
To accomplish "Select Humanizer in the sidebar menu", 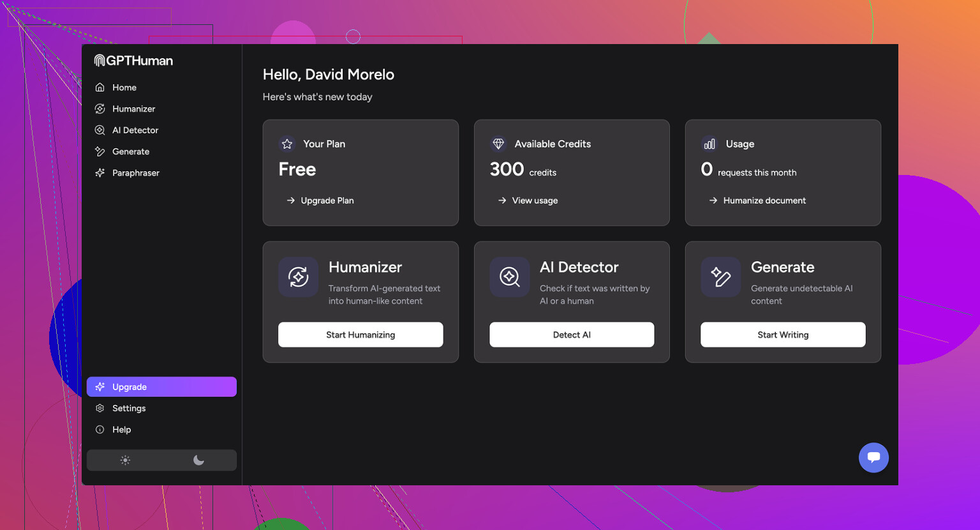I will click(x=133, y=109).
